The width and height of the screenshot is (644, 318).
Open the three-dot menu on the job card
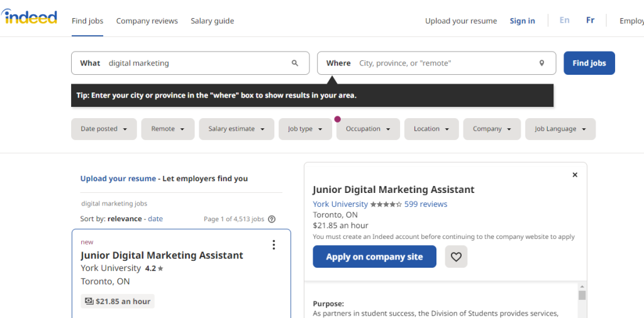point(274,245)
